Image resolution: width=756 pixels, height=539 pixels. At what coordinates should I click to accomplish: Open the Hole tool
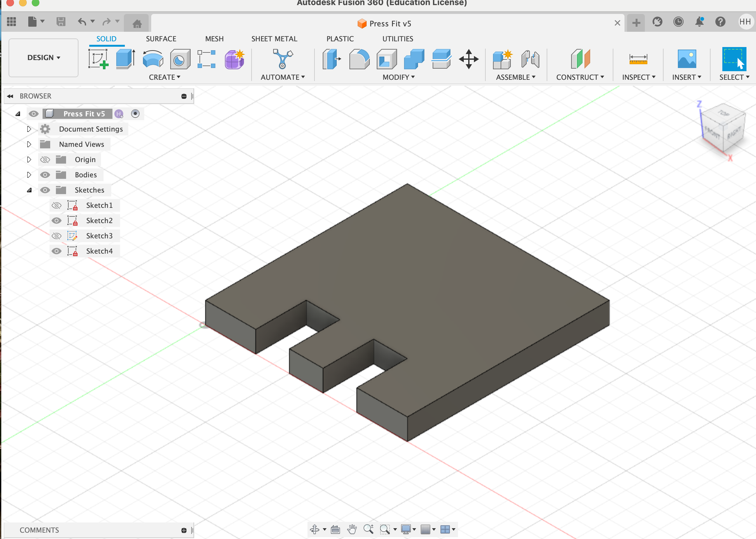tap(179, 59)
